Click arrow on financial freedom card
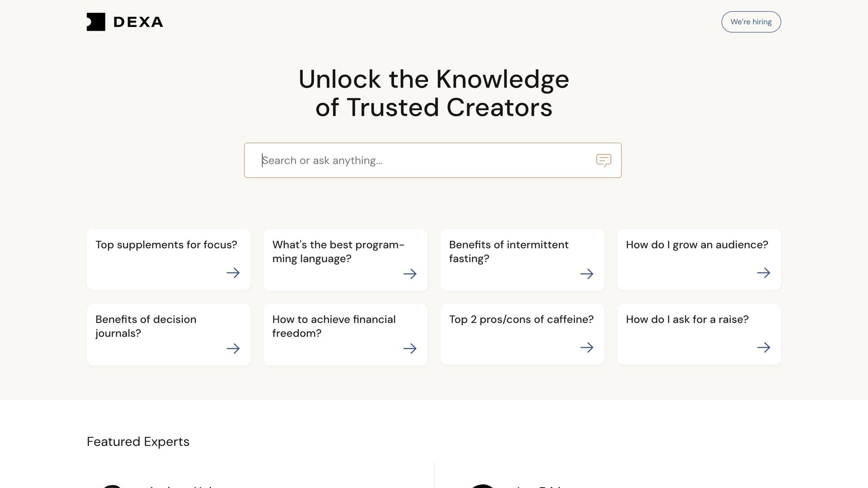Viewport: 868px width, 488px height. click(410, 348)
